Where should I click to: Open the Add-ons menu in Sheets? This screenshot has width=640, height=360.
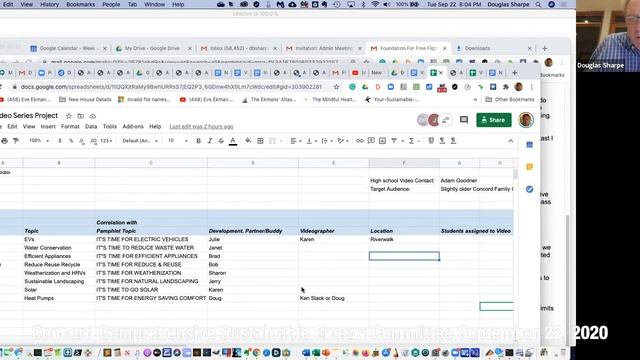(x=133, y=127)
